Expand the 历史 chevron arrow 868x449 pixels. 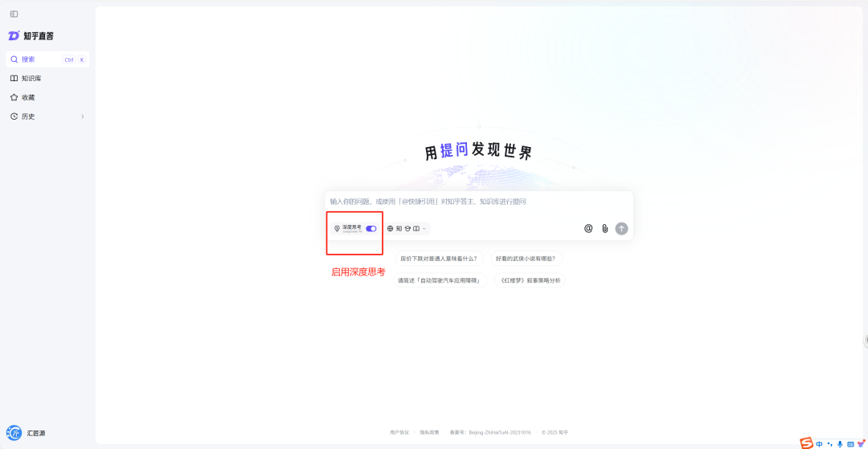(x=83, y=116)
